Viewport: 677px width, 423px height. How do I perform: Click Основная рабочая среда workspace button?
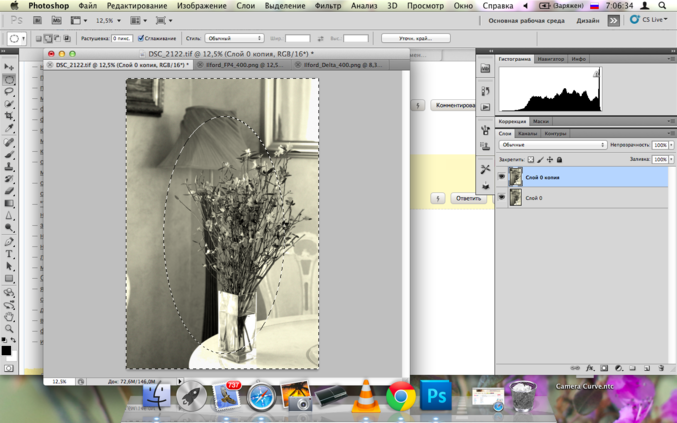[x=526, y=20]
